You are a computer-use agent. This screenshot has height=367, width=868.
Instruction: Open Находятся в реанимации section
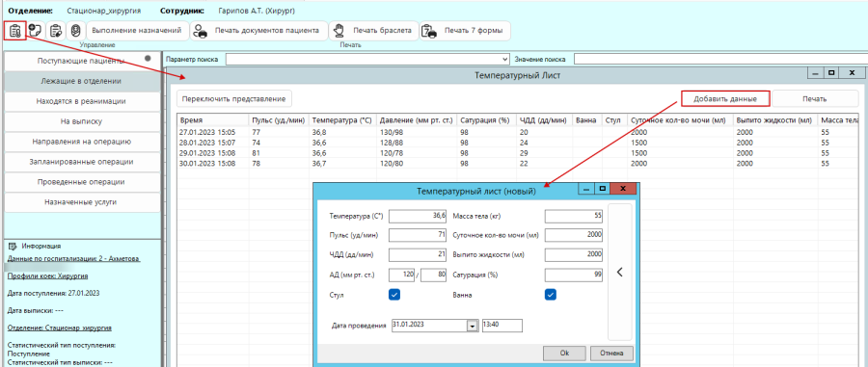(81, 101)
